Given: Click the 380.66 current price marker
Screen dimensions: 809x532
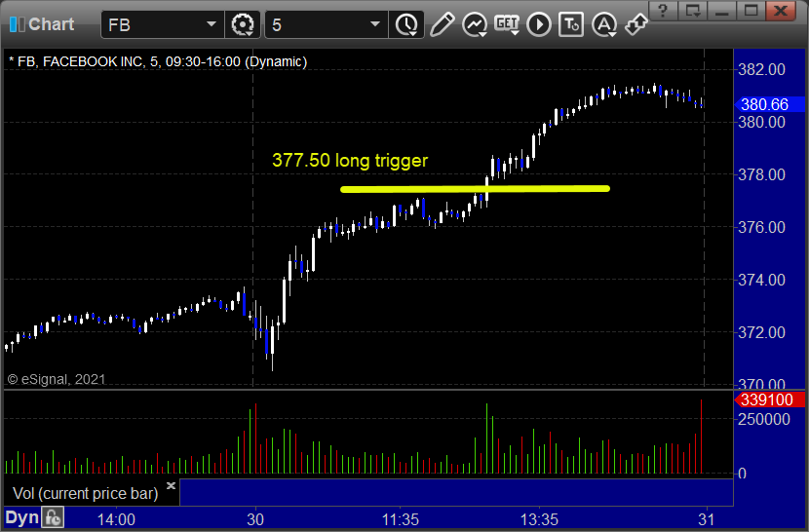Looking at the screenshot, I should (x=769, y=105).
